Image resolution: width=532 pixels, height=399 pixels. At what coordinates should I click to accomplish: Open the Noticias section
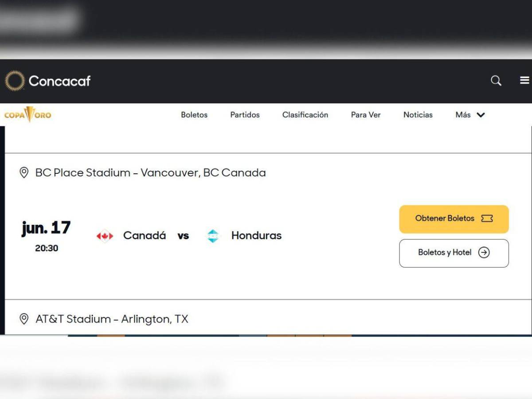[x=418, y=115]
